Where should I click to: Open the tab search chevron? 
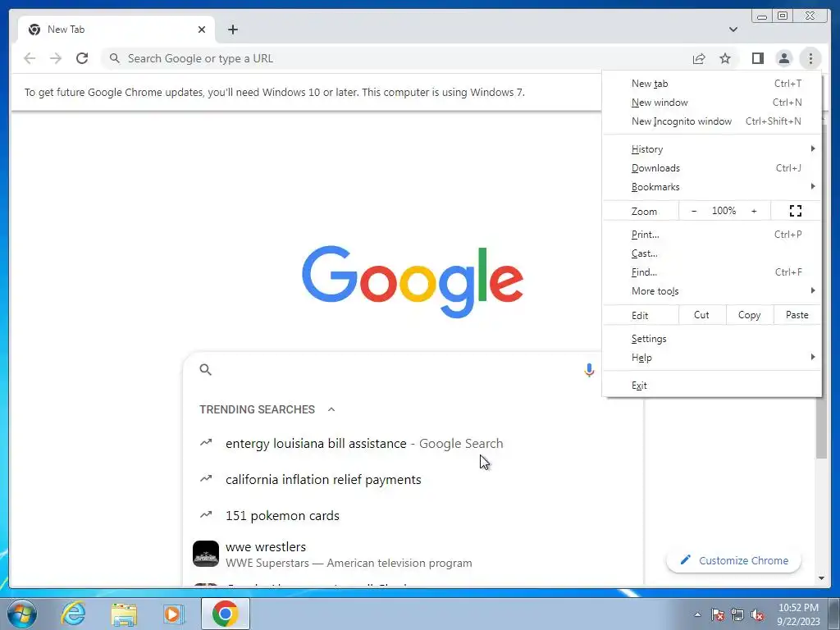(x=733, y=30)
